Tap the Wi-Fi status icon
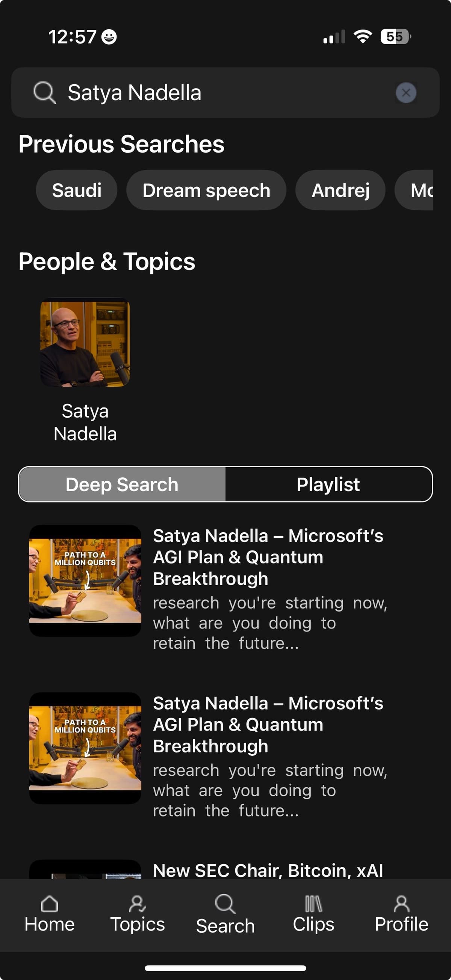 click(362, 37)
